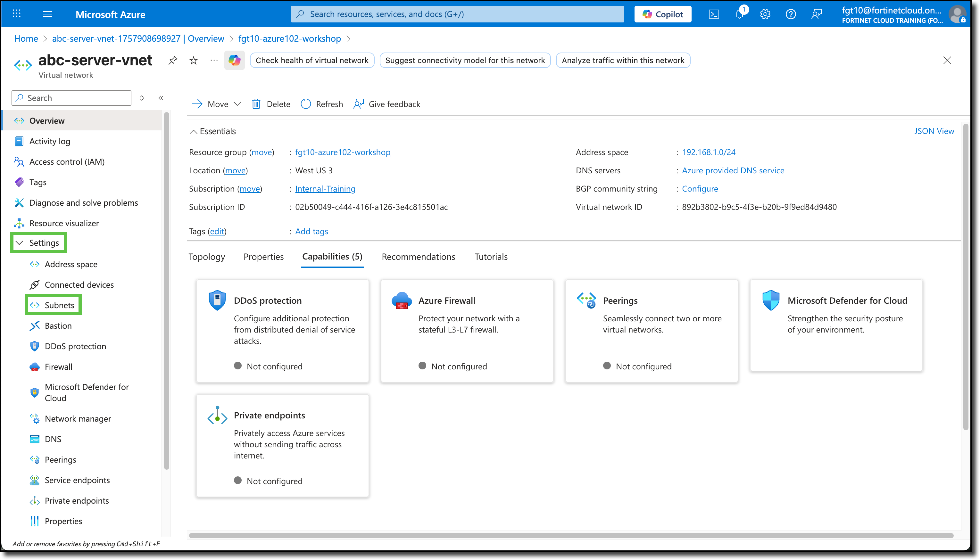Open the Help menu icon
Viewport: 980px width, 560px height.
coord(791,14)
